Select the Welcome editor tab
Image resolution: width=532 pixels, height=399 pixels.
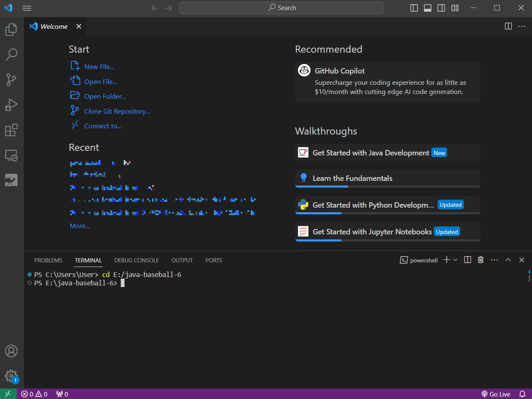pos(54,26)
